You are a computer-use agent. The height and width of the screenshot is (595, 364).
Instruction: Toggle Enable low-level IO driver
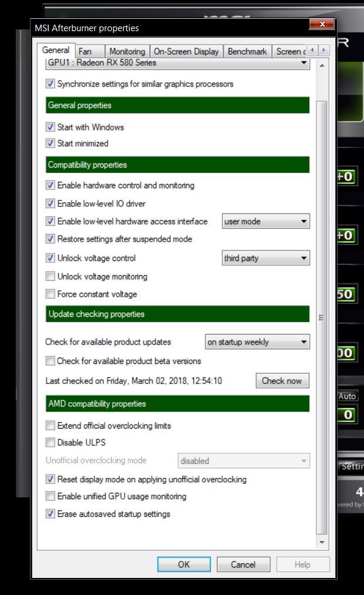[x=50, y=203]
